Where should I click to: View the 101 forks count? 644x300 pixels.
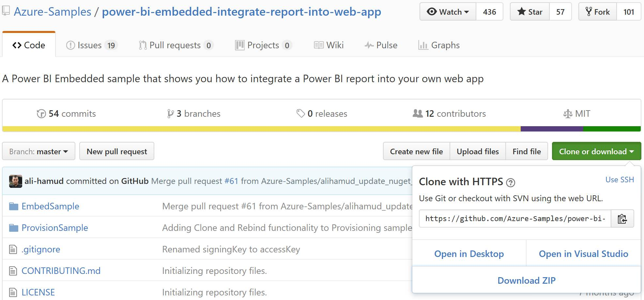(x=629, y=12)
